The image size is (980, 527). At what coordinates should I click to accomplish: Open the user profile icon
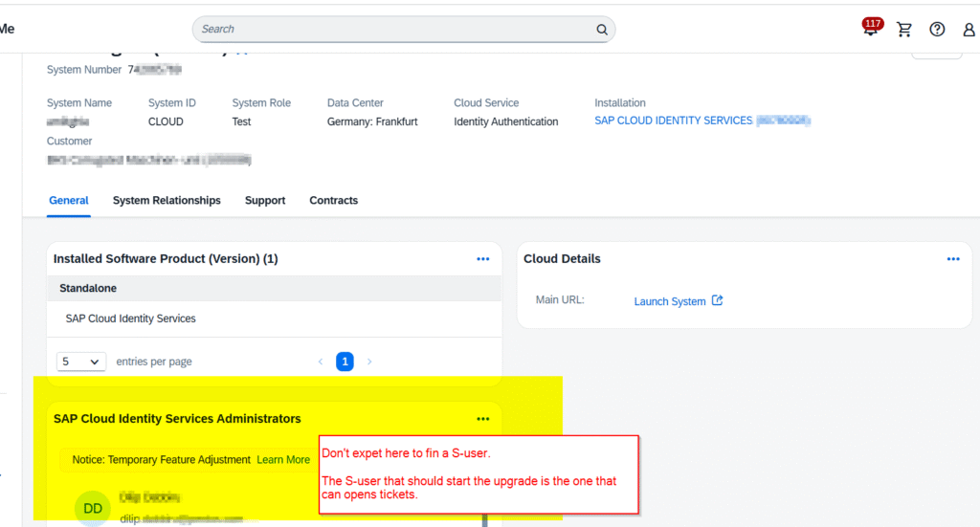click(x=969, y=30)
